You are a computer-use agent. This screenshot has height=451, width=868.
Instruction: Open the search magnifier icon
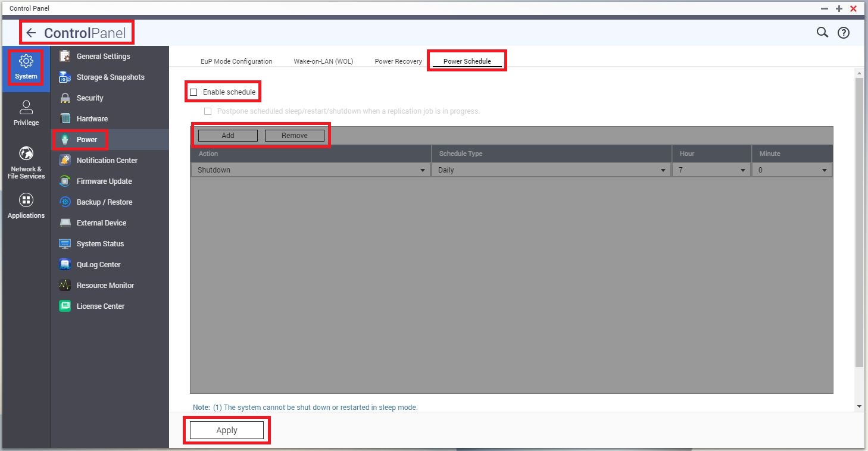point(822,33)
